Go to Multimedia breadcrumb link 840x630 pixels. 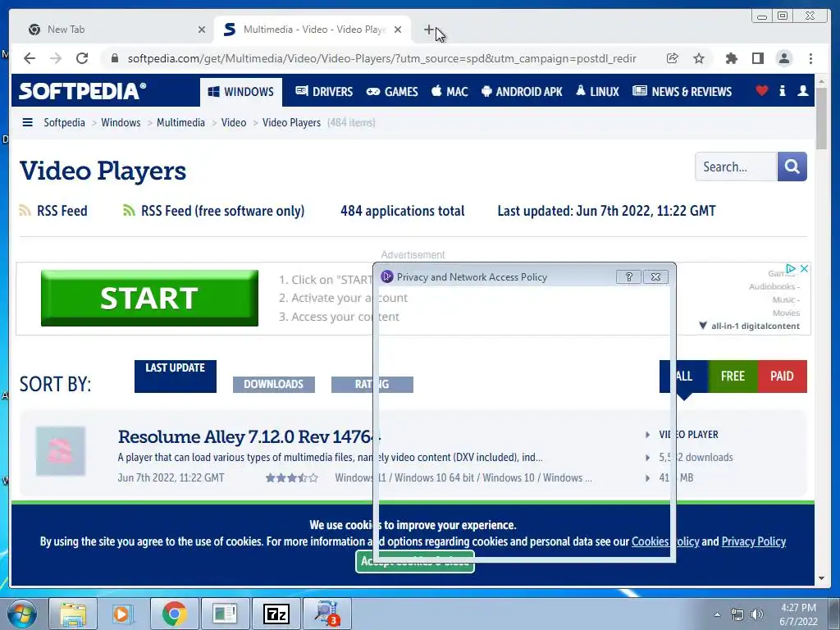click(180, 123)
